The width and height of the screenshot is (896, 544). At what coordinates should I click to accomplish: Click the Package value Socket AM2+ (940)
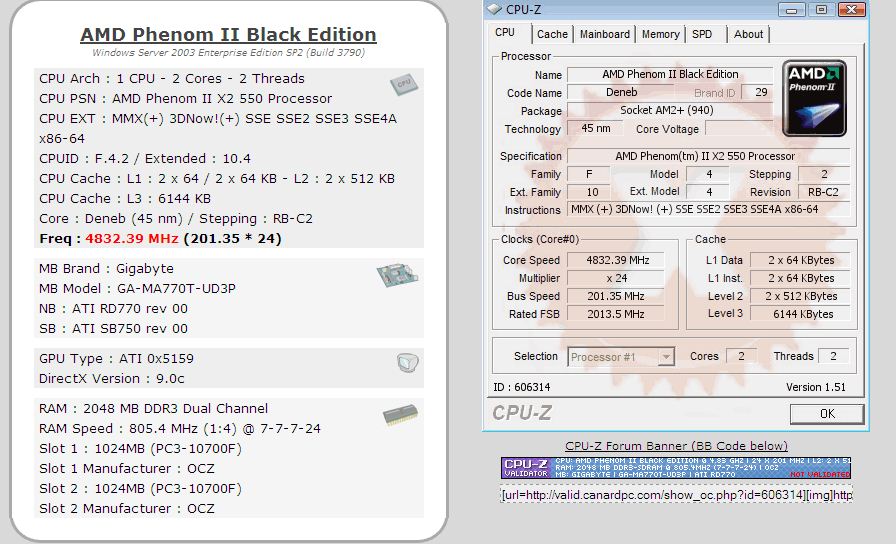tap(670, 110)
